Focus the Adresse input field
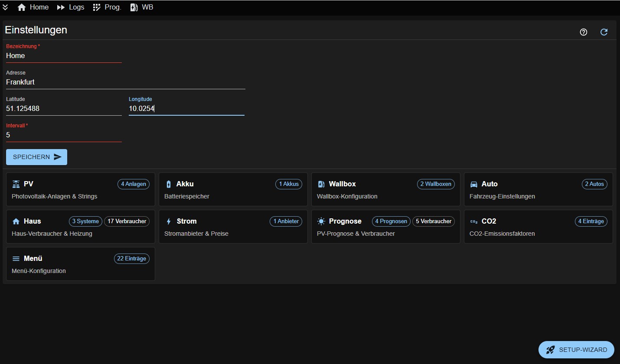The image size is (620, 364). click(125, 82)
